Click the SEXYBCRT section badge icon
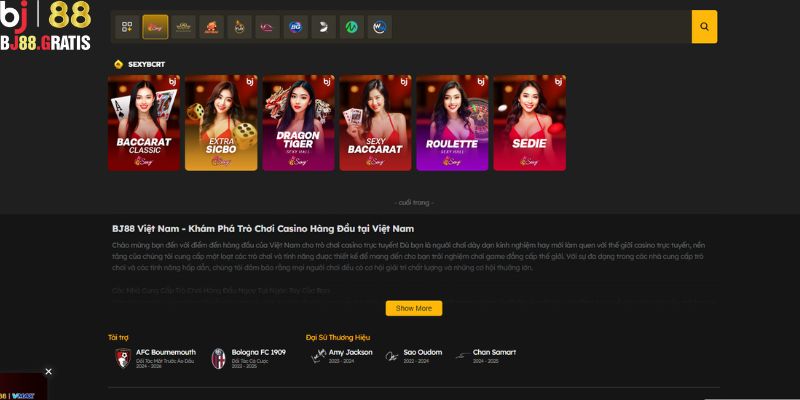800x400 pixels. pyautogui.click(x=118, y=64)
